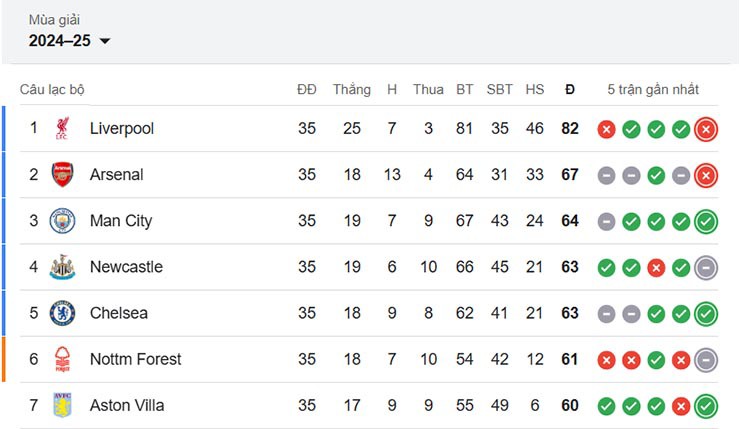Click the Nottm Forest club crest
This screenshot has width=740, height=429.
[62, 359]
